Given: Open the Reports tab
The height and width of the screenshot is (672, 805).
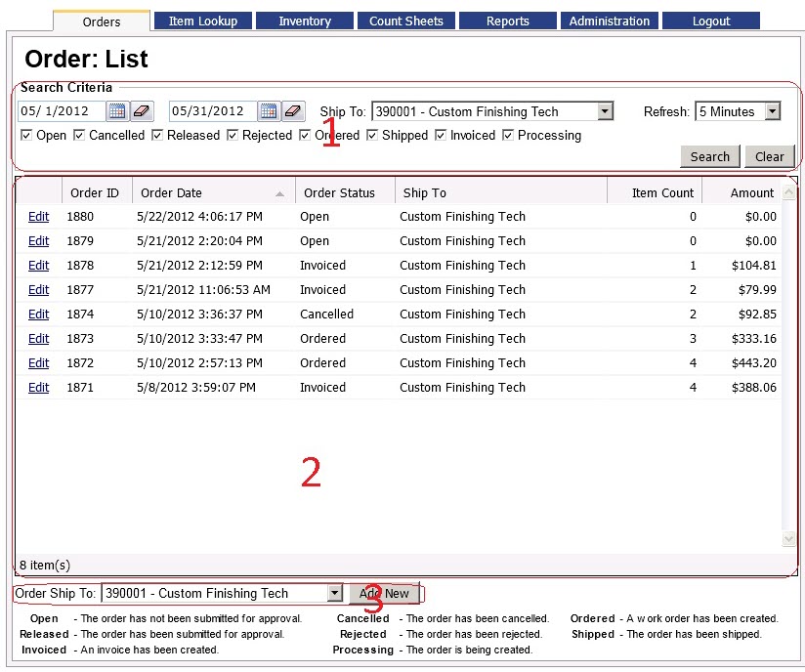Looking at the screenshot, I should (x=507, y=21).
